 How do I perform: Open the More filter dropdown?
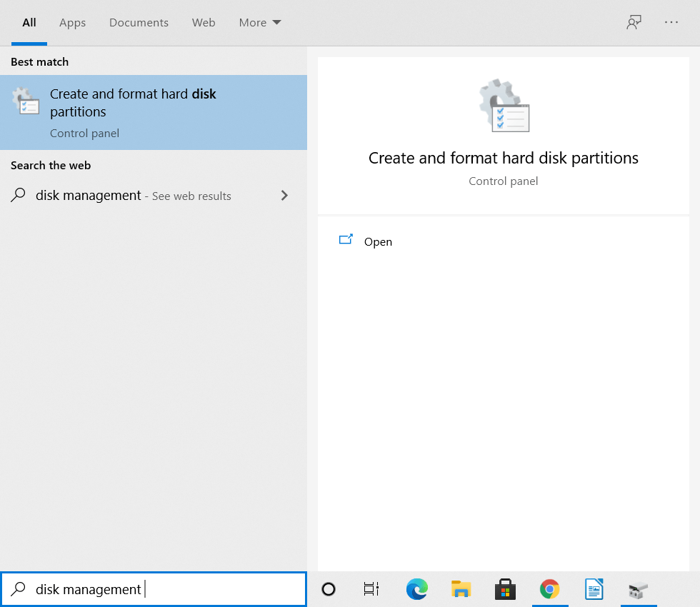tap(259, 22)
